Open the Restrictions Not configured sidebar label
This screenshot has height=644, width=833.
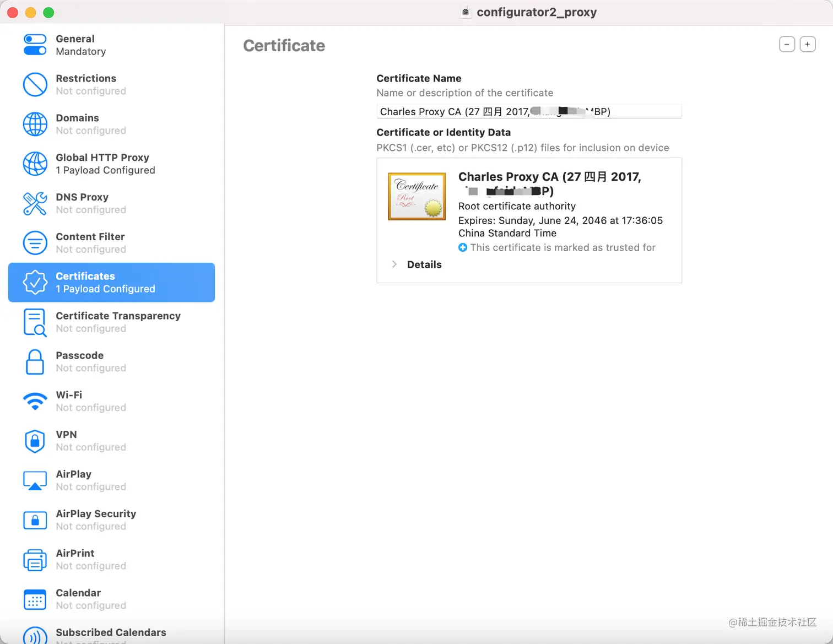(91, 85)
